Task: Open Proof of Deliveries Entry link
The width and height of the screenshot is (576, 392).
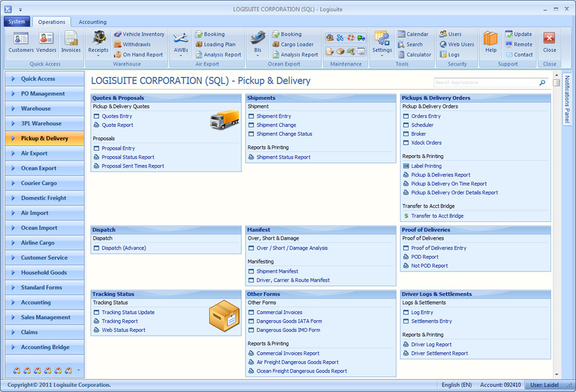Action: click(x=438, y=248)
